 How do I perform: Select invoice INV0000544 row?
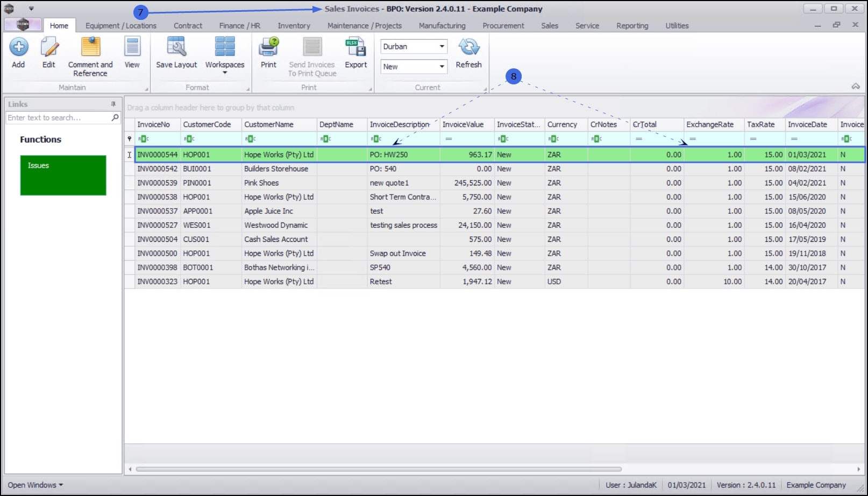(500, 155)
